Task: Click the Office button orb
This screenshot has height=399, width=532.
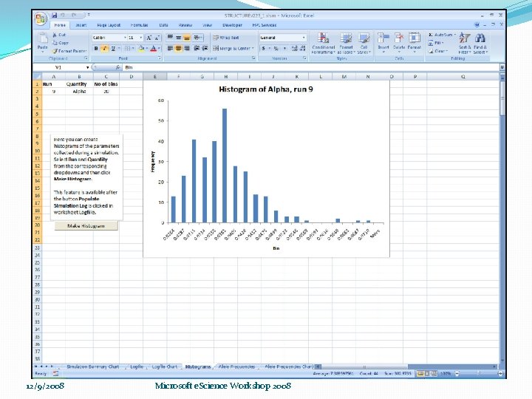Action: (41, 18)
